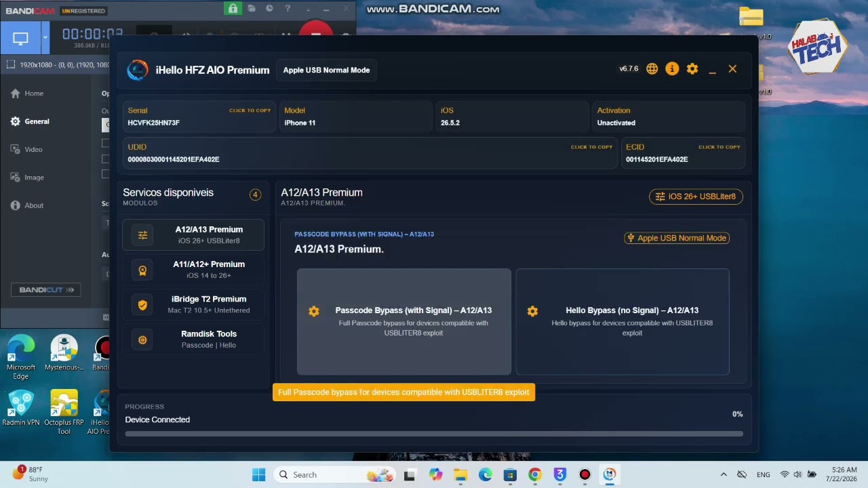The height and width of the screenshot is (488, 868).
Task: Open Microsoft Edge desktop shortcut
Action: pyautogui.click(x=21, y=357)
